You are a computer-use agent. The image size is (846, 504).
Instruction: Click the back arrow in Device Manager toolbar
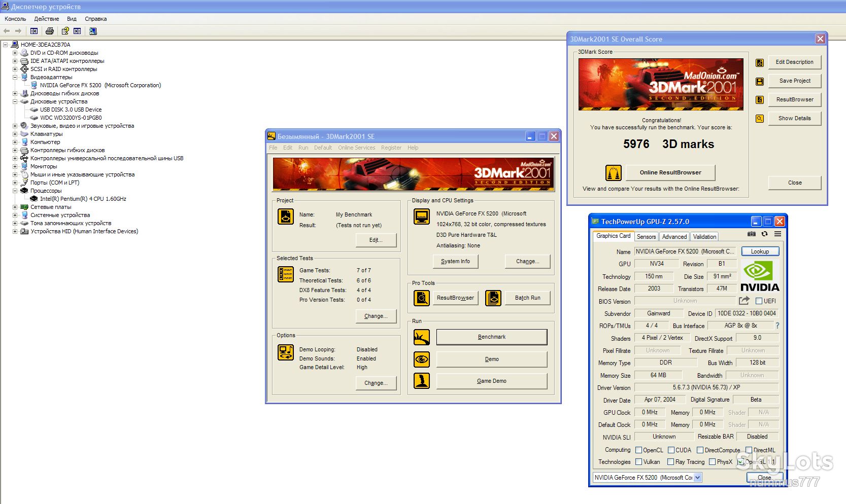[7, 31]
